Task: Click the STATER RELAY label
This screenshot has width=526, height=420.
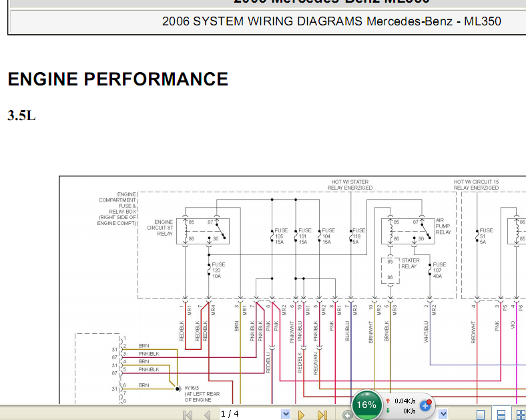Action: (x=411, y=263)
